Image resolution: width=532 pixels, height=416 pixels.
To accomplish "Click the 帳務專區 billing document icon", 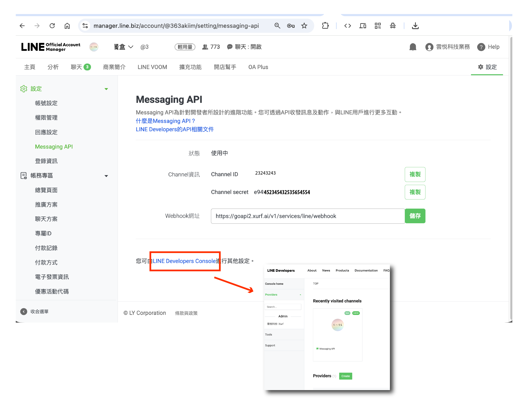I will click(24, 175).
